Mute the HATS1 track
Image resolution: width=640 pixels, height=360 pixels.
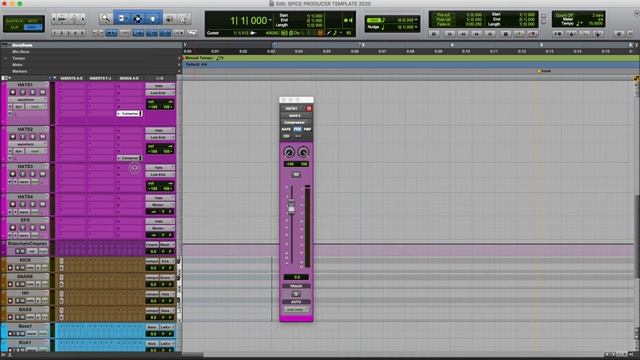point(42,92)
